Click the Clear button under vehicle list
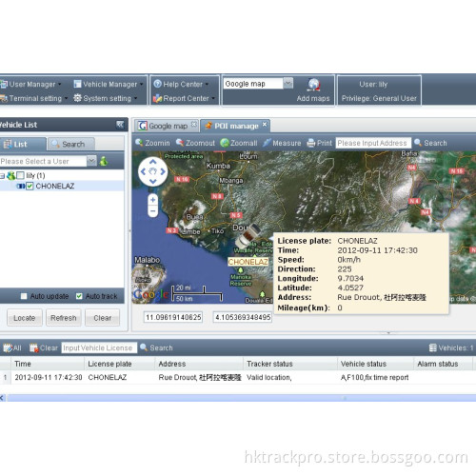The image size is (476, 476). click(x=103, y=318)
